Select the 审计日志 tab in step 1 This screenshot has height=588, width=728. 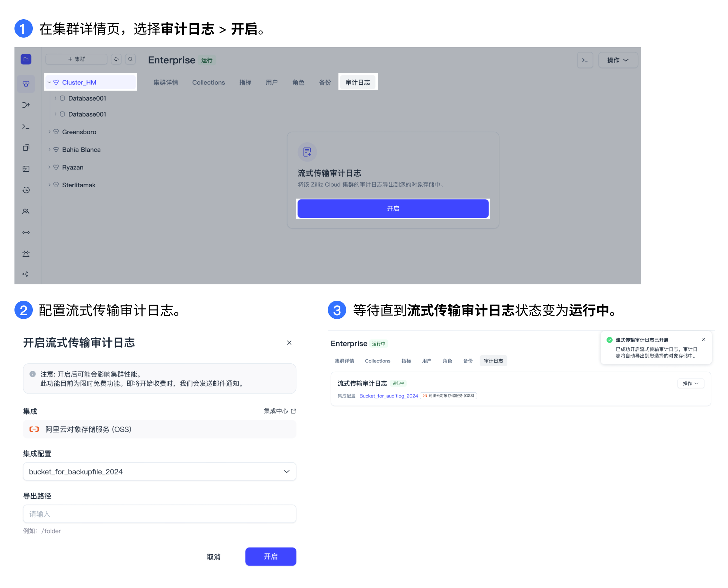pos(358,82)
